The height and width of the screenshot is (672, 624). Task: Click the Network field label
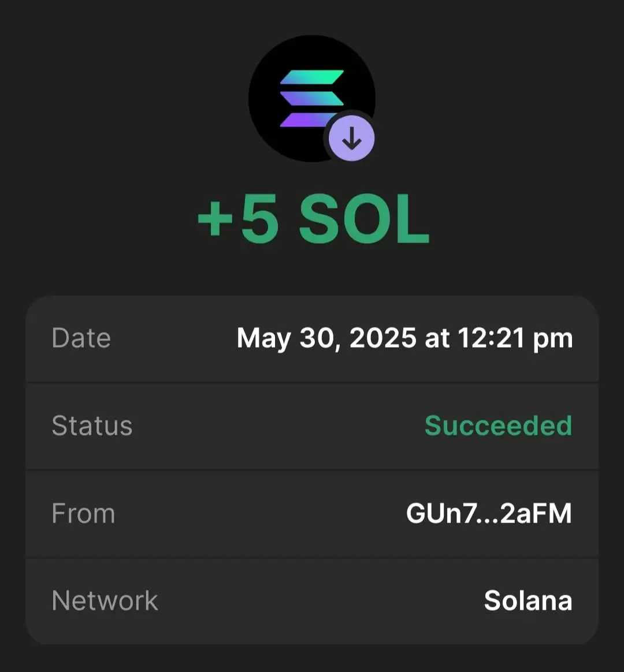(105, 600)
